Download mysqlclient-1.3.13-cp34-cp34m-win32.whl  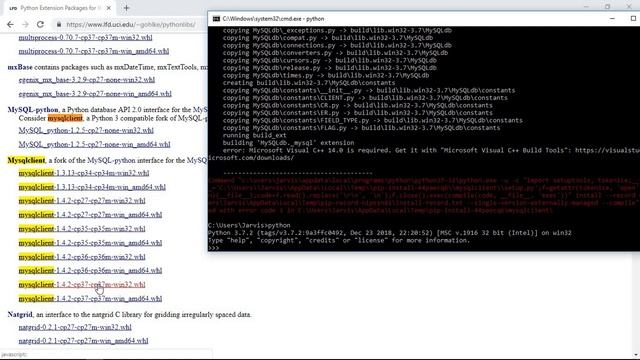84,173
